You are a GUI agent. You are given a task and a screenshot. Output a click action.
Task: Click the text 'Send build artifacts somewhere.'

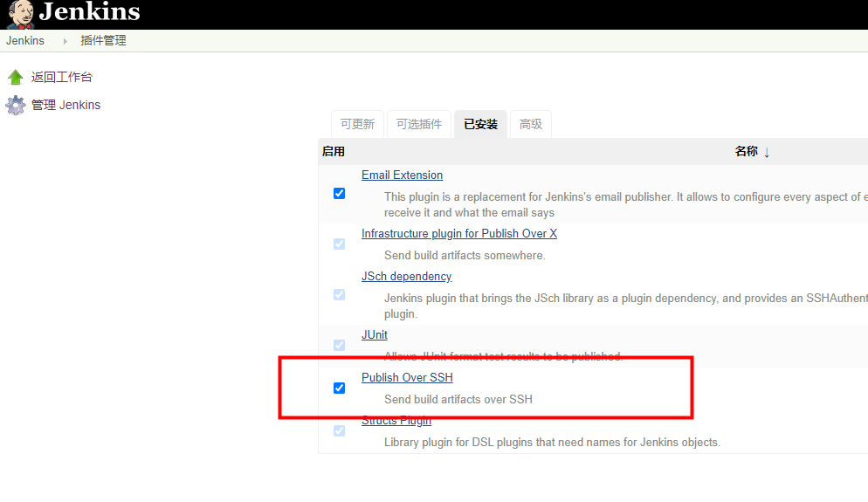465,255
